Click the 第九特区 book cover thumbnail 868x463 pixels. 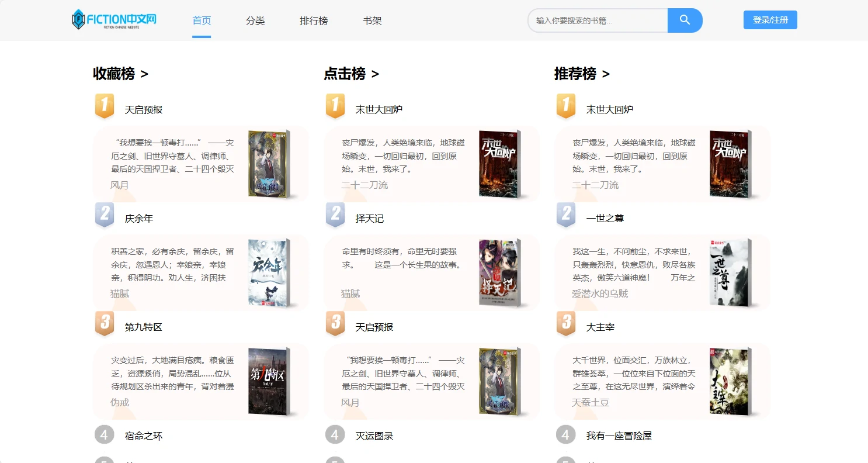(268, 382)
